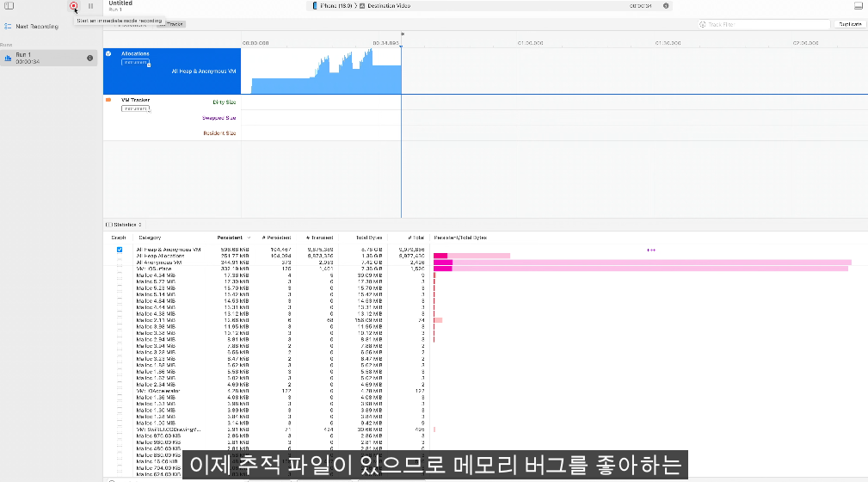Check graph box for Malloc 5.14 MiB
The height and width of the screenshot is (482, 868).
click(120, 294)
